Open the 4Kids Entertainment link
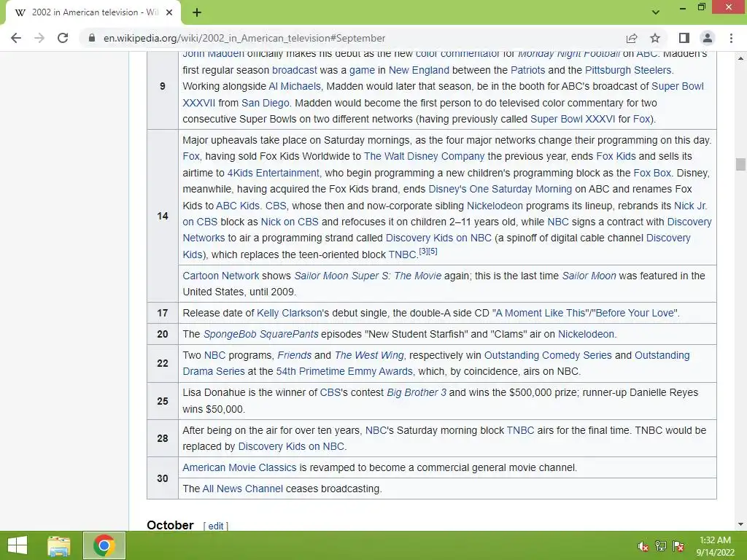The height and width of the screenshot is (560, 747). [x=273, y=173]
